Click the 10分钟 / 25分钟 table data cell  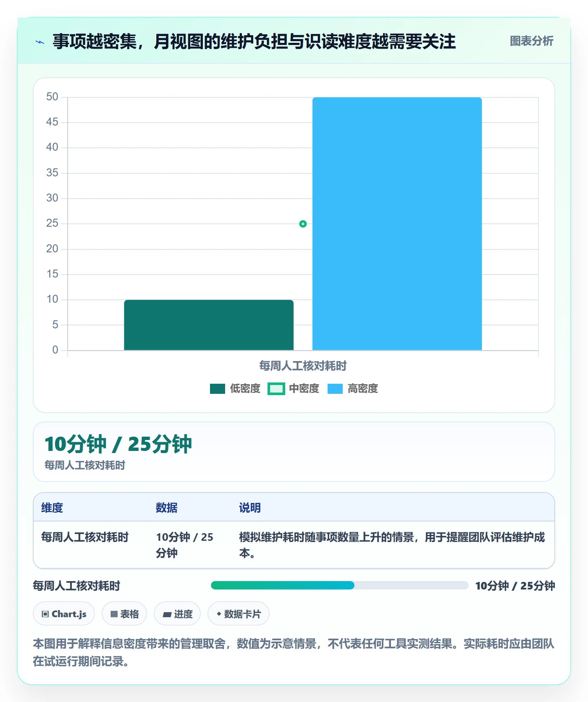pyautogui.click(x=185, y=545)
